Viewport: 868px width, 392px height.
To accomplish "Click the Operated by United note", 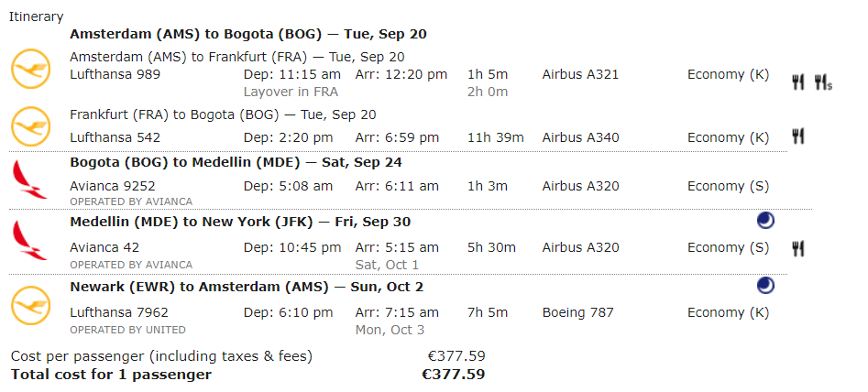I will [128, 330].
